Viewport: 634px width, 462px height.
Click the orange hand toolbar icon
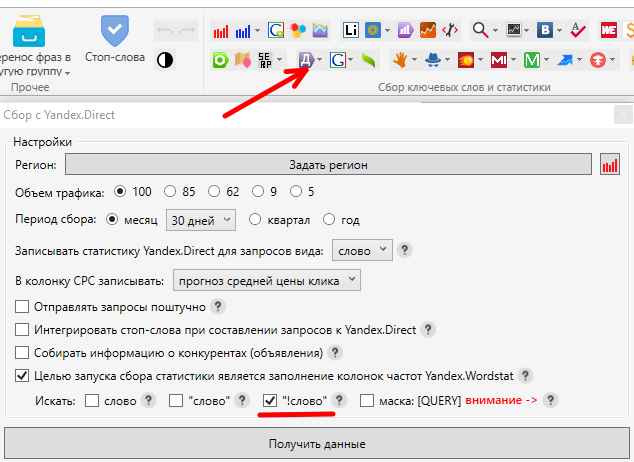(401, 60)
